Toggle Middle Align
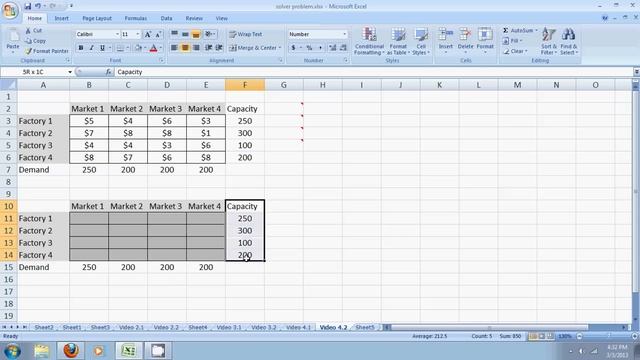 tap(185, 34)
